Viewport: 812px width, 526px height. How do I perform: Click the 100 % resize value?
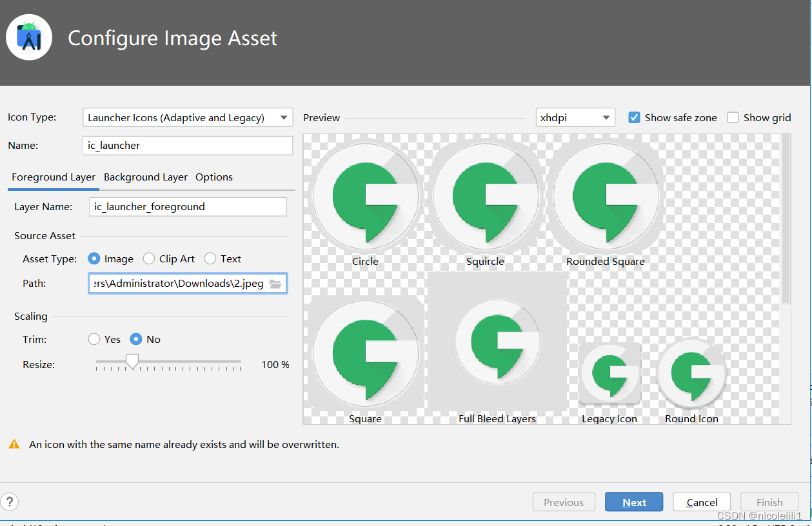click(x=275, y=365)
